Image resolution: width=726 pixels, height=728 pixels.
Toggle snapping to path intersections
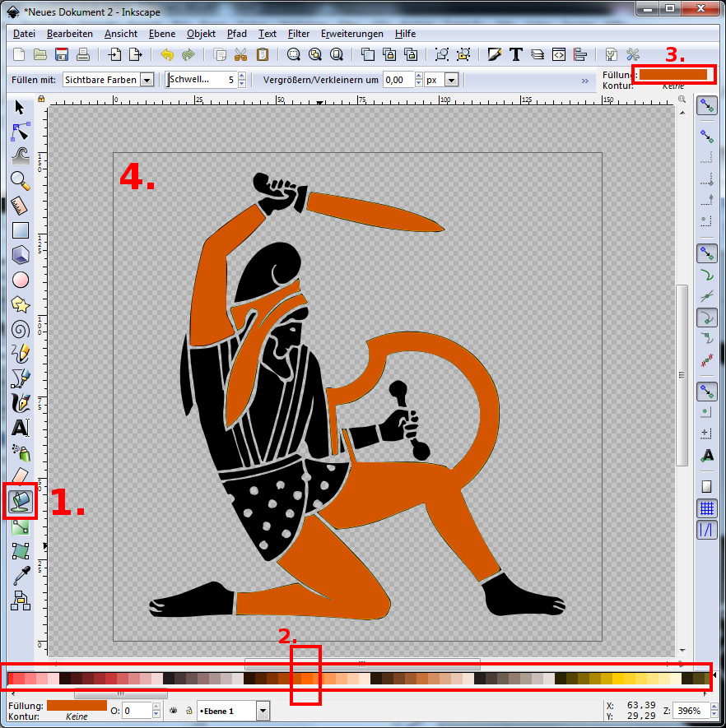[706, 296]
